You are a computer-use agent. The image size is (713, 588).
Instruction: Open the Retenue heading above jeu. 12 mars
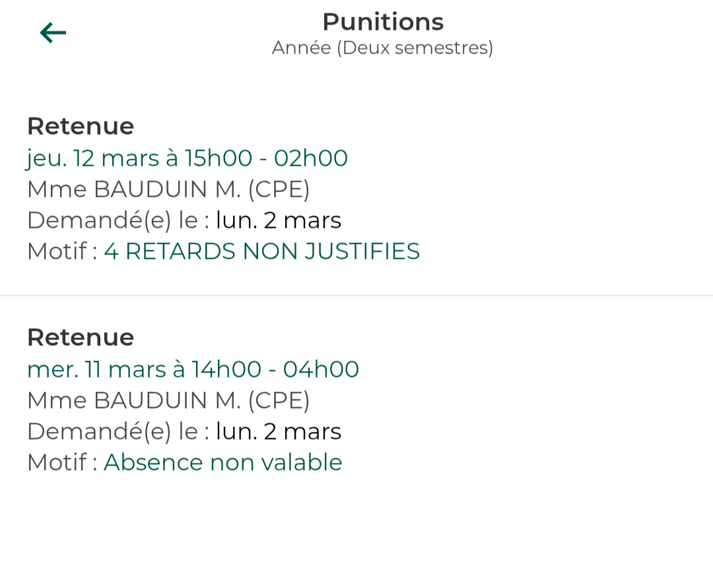81,126
